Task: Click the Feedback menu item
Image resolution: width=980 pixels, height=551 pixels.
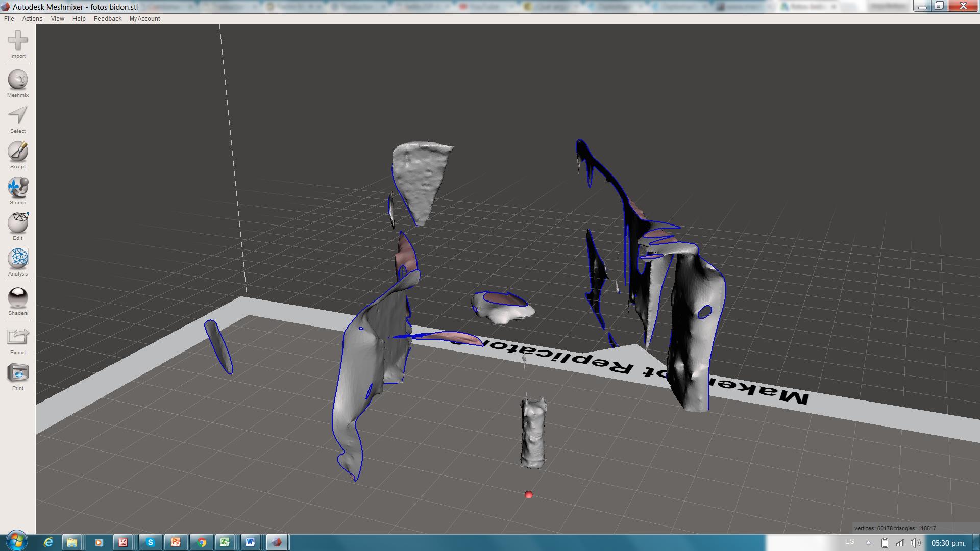Action: (x=107, y=19)
